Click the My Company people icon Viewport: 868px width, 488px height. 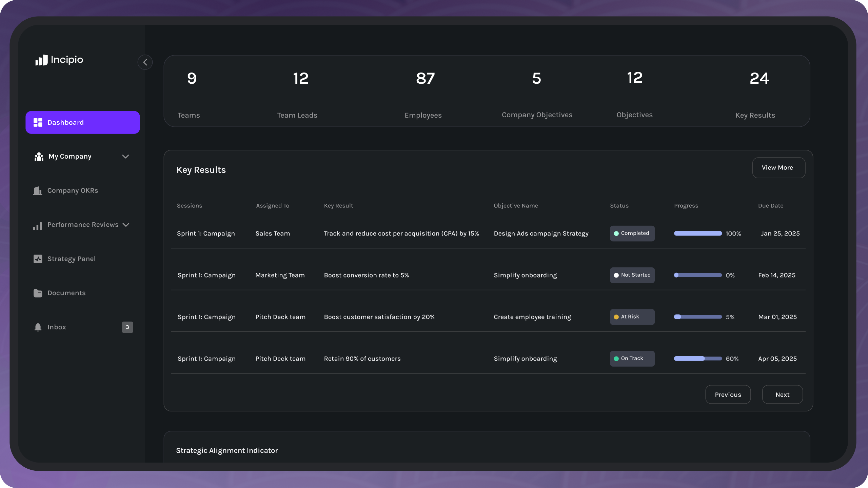point(38,156)
